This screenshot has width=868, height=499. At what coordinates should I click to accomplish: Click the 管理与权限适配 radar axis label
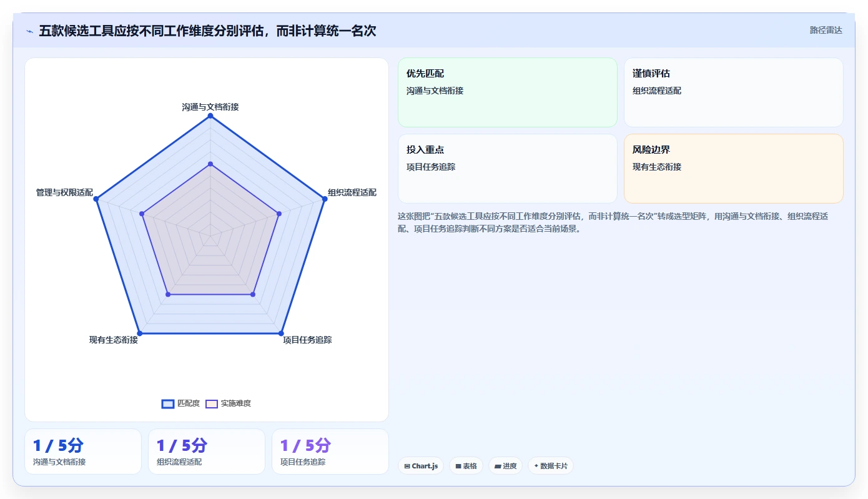[x=64, y=192]
